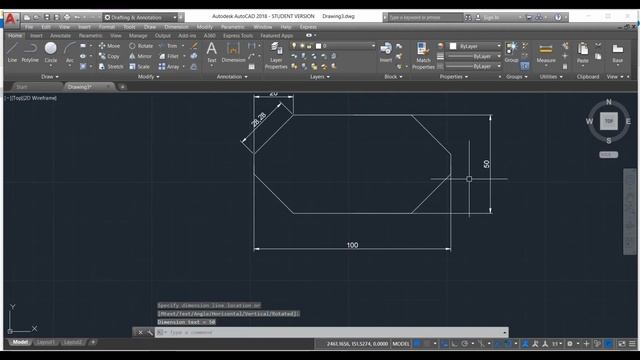Toggle the group selection highlighted icon
This screenshot has height=360, width=640.
pos(525,66)
